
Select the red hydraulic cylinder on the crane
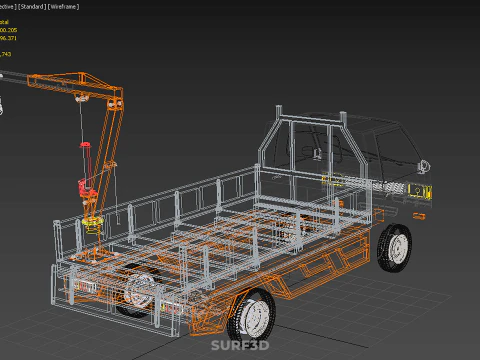point(87,169)
